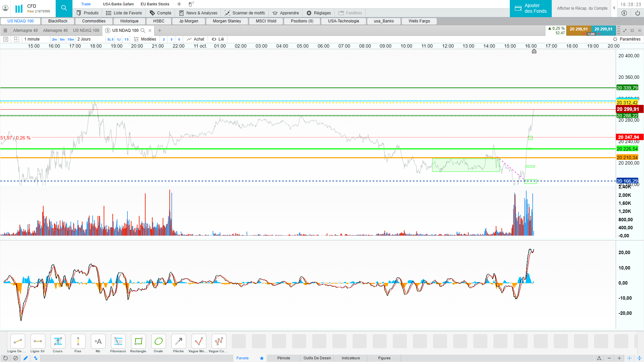Click Afficher le Récap. du Compte
644x362 pixels.
tap(582, 8)
